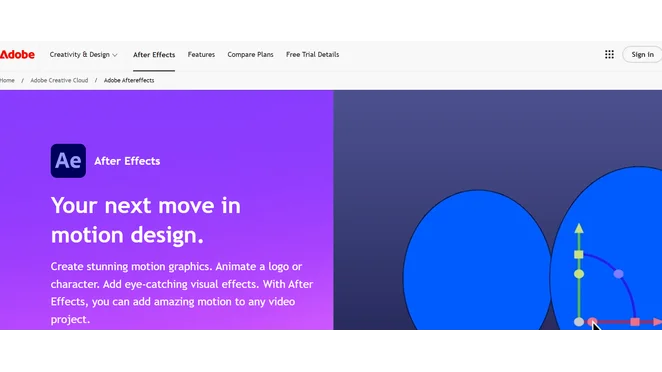Click the purple dot on the curved path
Viewport: 662px width, 372px height.
619,274
